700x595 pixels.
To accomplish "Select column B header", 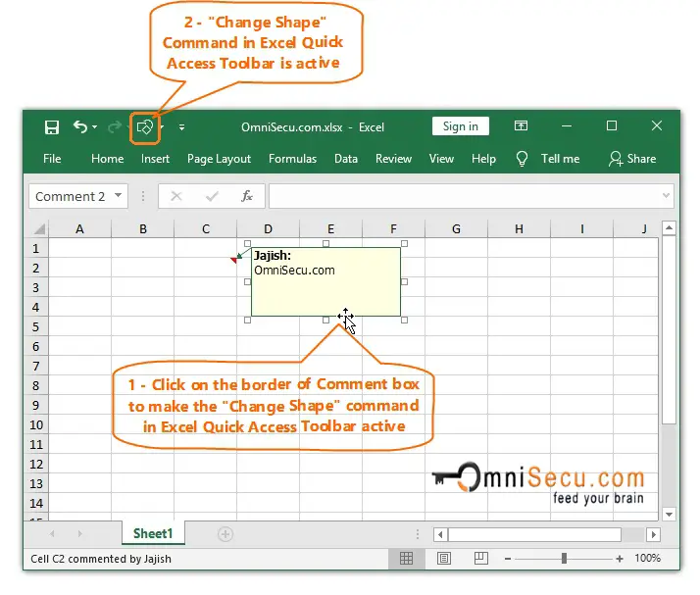I will 143,229.
